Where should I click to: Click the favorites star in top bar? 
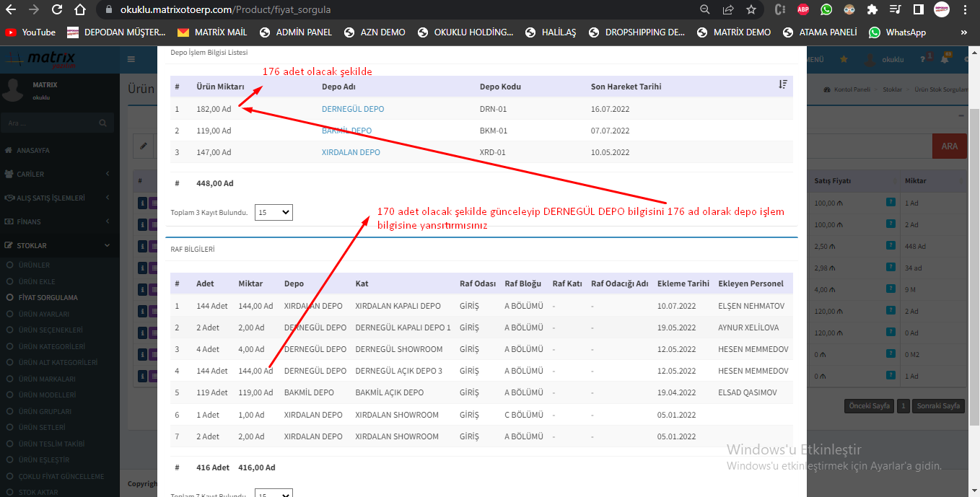[x=844, y=59]
